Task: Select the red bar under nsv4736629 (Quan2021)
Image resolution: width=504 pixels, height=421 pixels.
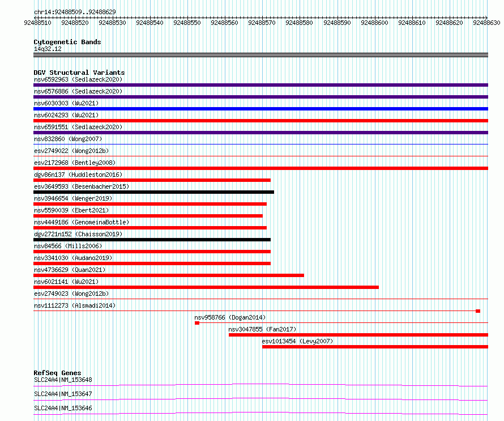Action: (x=169, y=275)
